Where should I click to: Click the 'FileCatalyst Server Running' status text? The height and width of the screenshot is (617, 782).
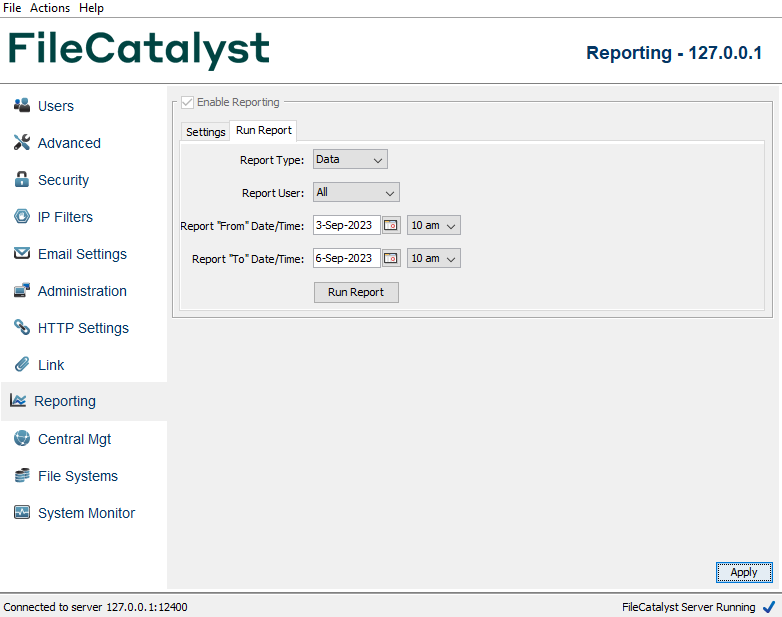[x=688, y=607]
